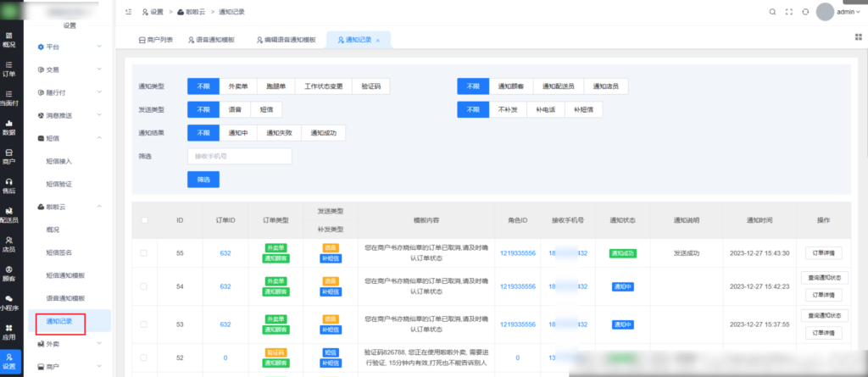
Task: Select 语音 send type filter
Action: (235, 109)
